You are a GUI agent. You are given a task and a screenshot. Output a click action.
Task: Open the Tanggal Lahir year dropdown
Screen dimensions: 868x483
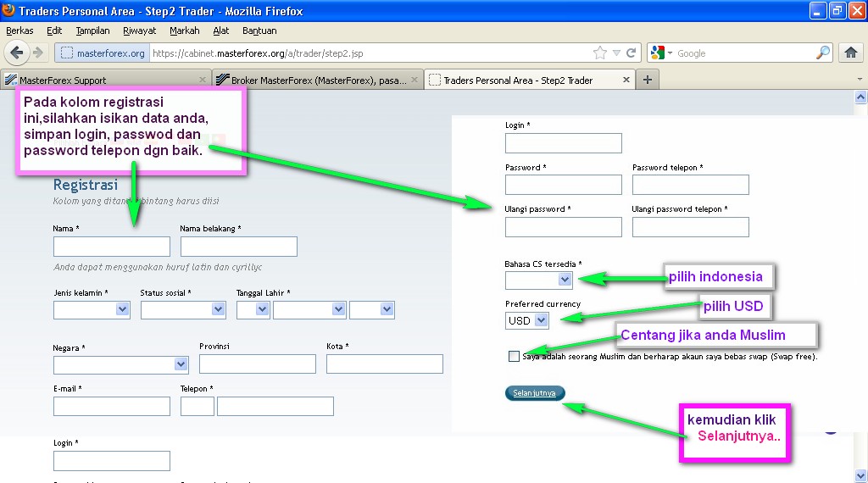point(372,310)
